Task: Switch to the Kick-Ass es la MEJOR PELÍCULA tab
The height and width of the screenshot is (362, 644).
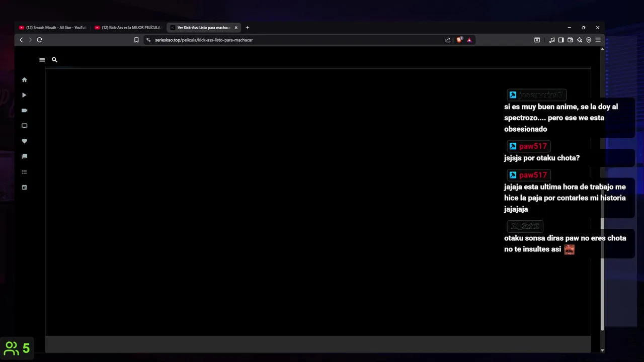Action: [x=128, y=28]
